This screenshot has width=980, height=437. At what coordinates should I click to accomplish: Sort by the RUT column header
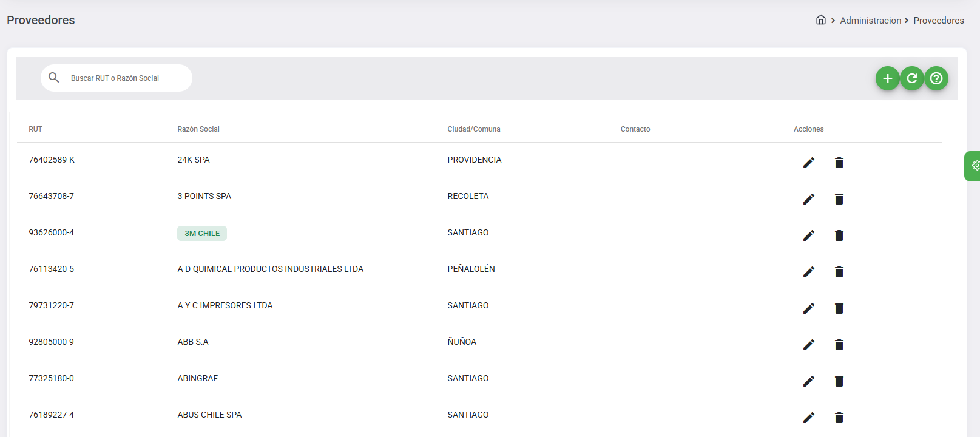coord(36,129)
